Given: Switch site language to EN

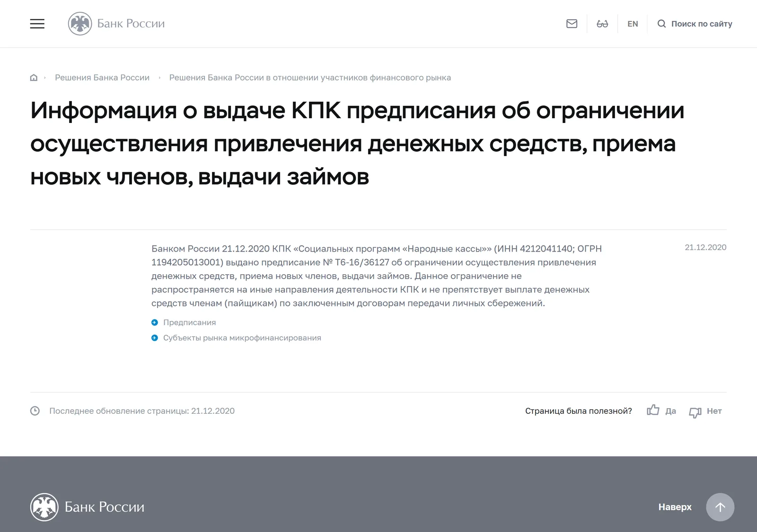Looking at the screenshot, I should point(633,24).
